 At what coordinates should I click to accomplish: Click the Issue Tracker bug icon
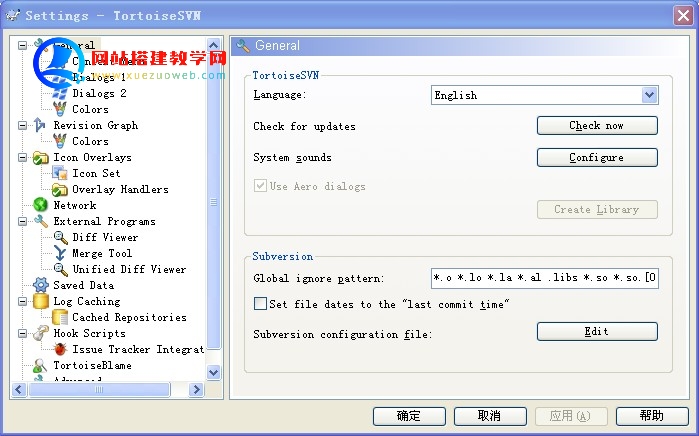pyautogui.click(x=60, y=349)
